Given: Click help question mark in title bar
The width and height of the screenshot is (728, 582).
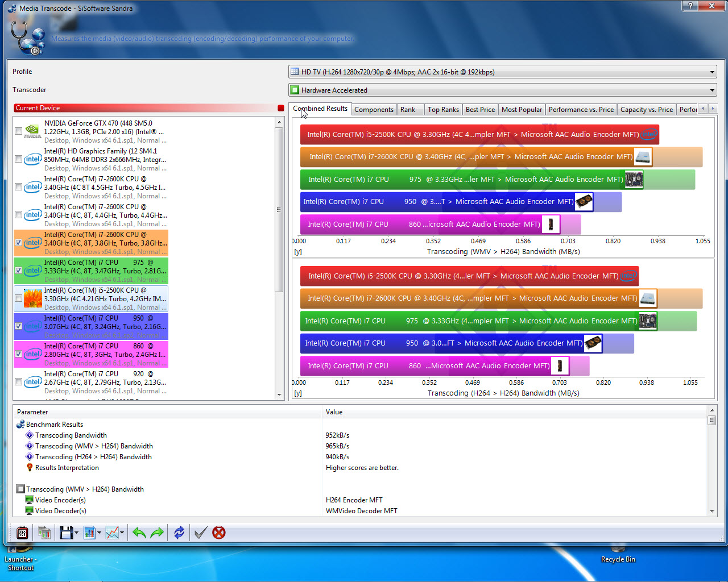Looking at the screenshot, I should click(x=690, y=6).
